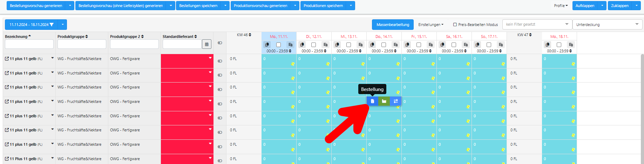Open arrow next to Produktionen speichern

tap(351, 6)
